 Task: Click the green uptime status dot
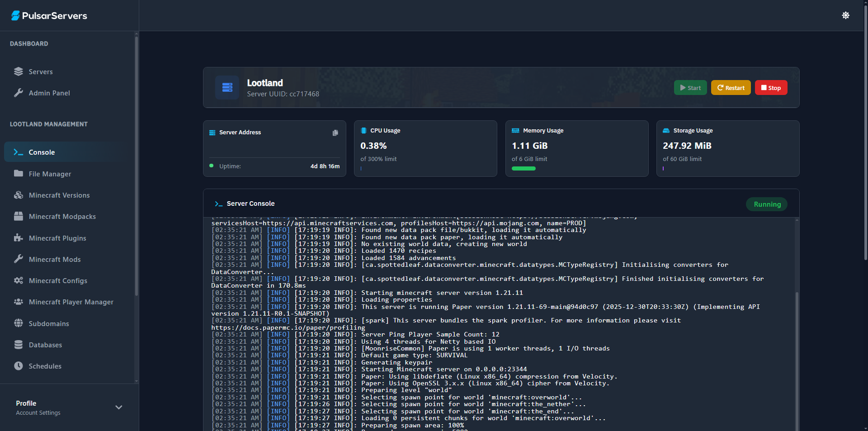(x=211, y=166)
